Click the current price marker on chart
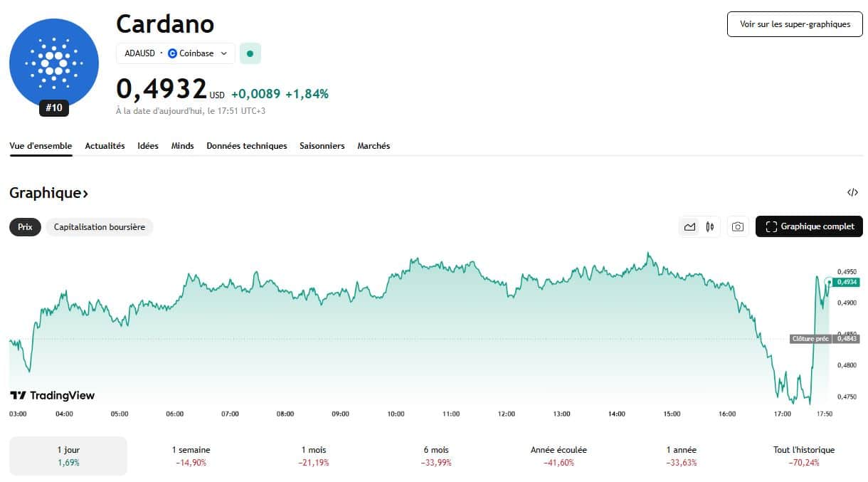Viewport: 868px width, 482px height. pyautogui.click(x=847, y=282)
